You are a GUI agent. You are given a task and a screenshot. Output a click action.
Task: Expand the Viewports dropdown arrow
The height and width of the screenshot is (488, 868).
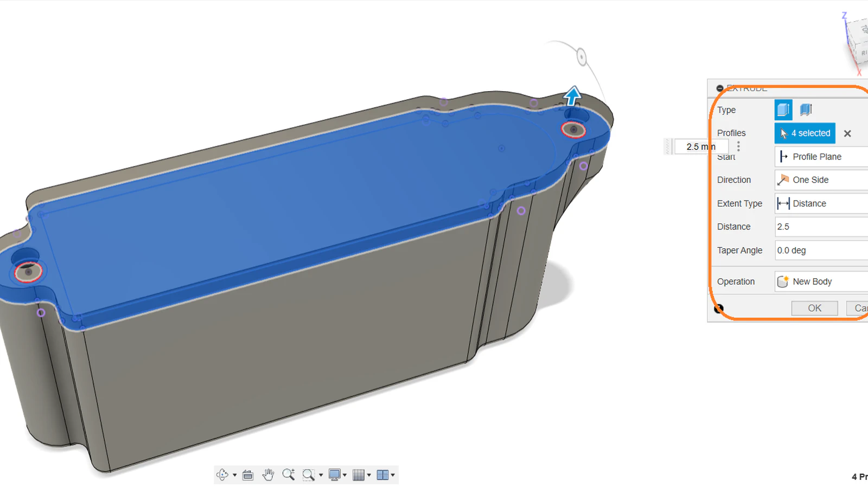[x=393, y=476]
